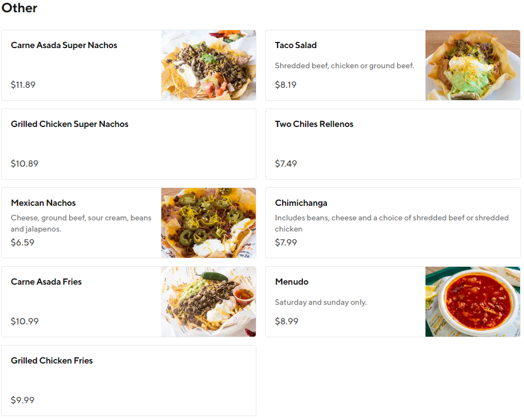Viewport: 524px width, 420px height.
Task: Select the Grilled Chicken Super Nachos title
Action: (x=69, y=124)
